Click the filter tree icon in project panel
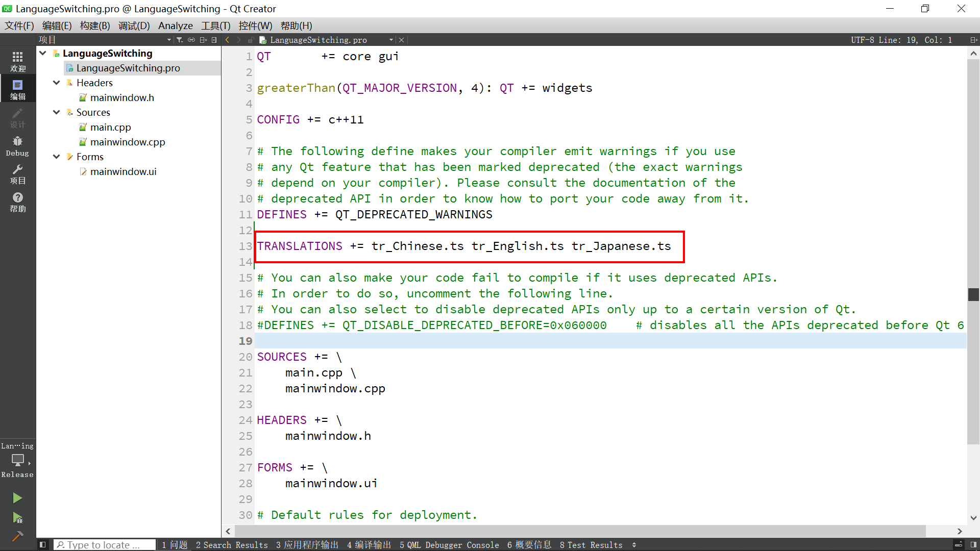The height and width of the screenshot is (551, 980). (180, 40)
